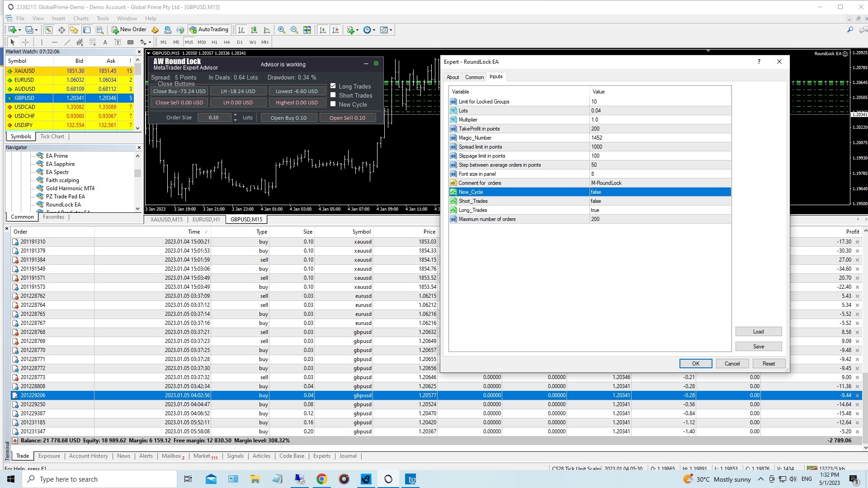
Task: Click the Zoom Out chart icon
Action: click(294, 30)
